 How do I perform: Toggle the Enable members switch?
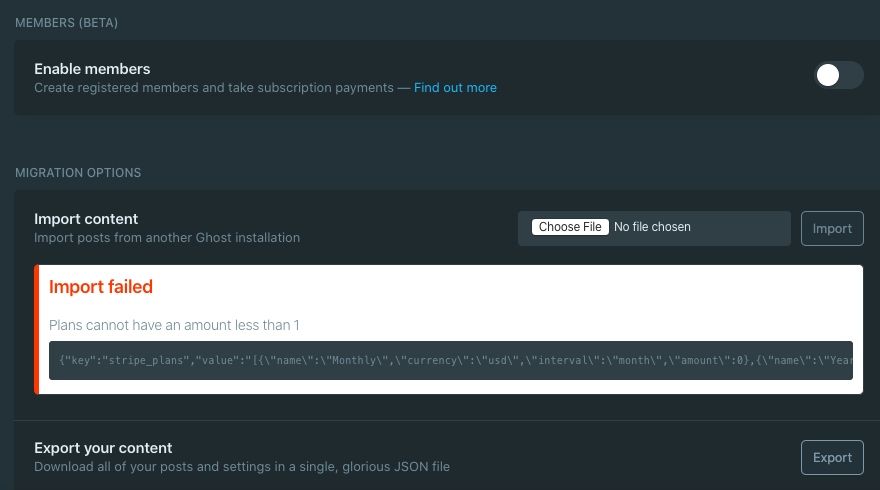[838, 75]
